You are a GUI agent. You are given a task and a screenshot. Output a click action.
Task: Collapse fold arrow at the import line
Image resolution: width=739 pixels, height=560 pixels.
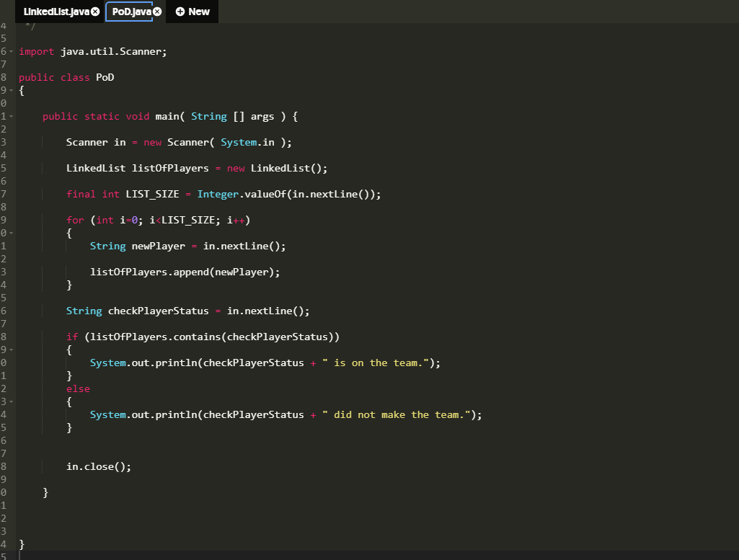(12, 51)
